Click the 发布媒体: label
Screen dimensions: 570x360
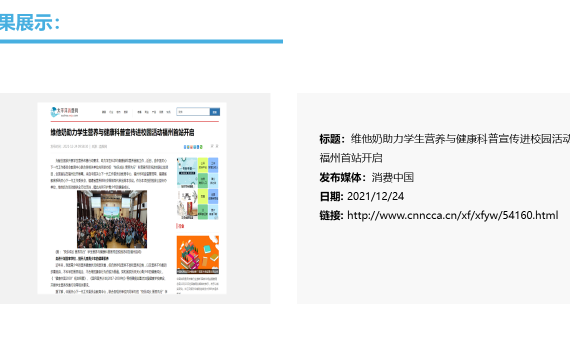[342, 177]
